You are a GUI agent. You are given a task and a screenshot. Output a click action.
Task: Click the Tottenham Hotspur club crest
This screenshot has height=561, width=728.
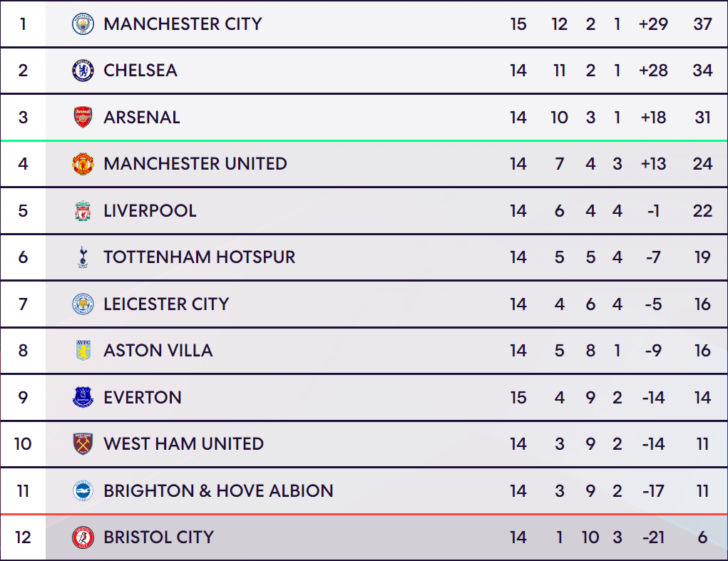point(83,257)
